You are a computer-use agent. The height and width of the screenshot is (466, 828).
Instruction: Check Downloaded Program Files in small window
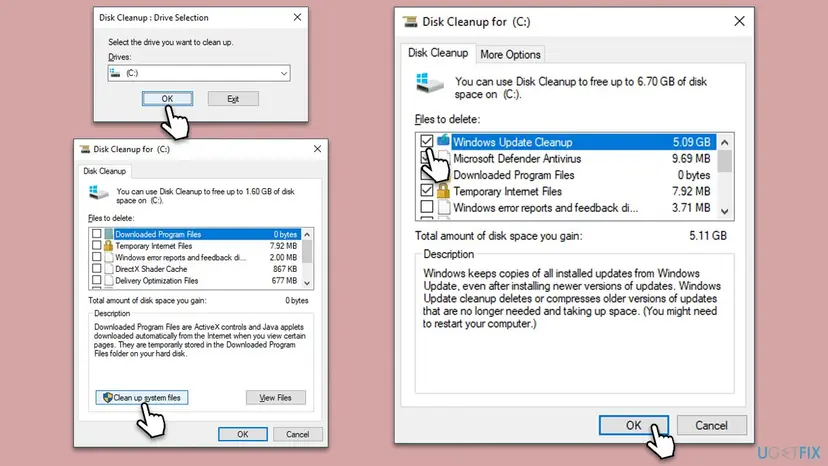pos(97,234)
